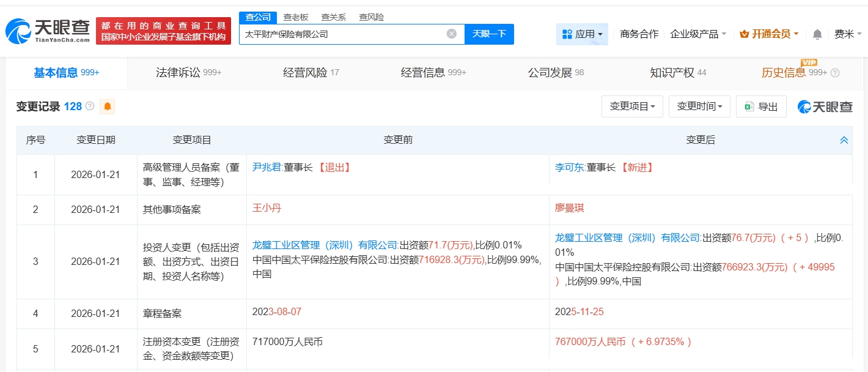The image size is (868, 372).
Task: Click the Tianyancha logo in header
Action: (x=46, y=31)
